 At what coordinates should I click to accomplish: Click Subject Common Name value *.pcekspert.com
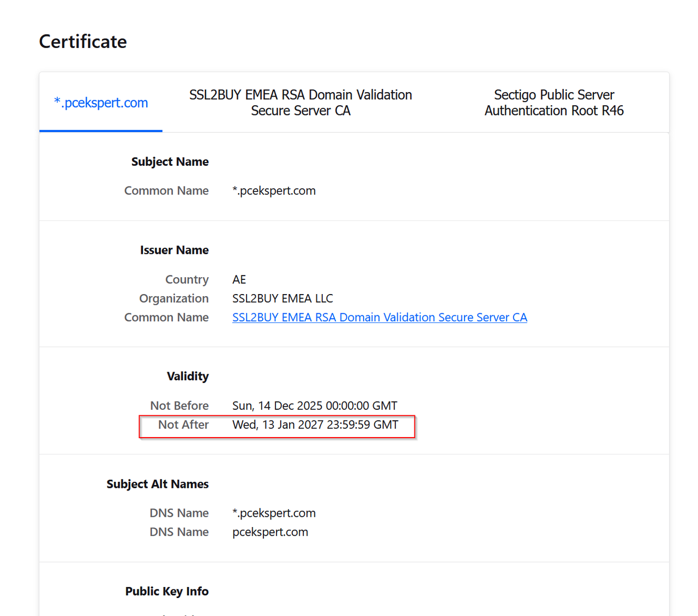274,191
